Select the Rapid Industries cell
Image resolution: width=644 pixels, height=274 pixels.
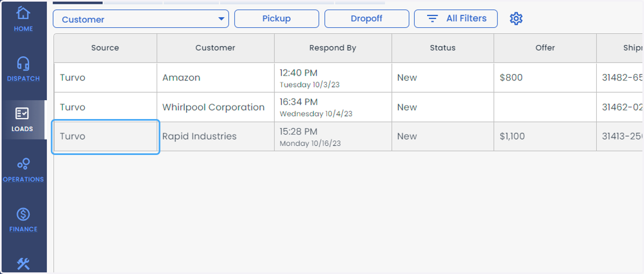point(215,136)
